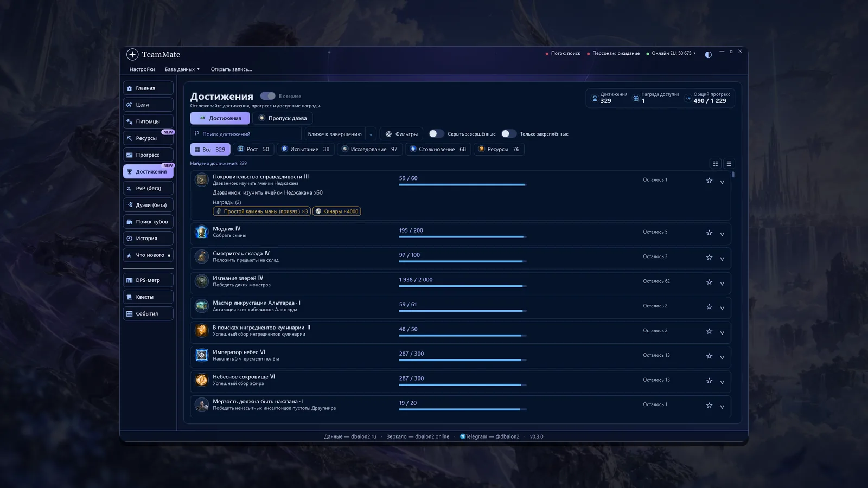
Task: Click the Император небес VI achievement icon
Action: pyautogui.click(x=202, y=355)
